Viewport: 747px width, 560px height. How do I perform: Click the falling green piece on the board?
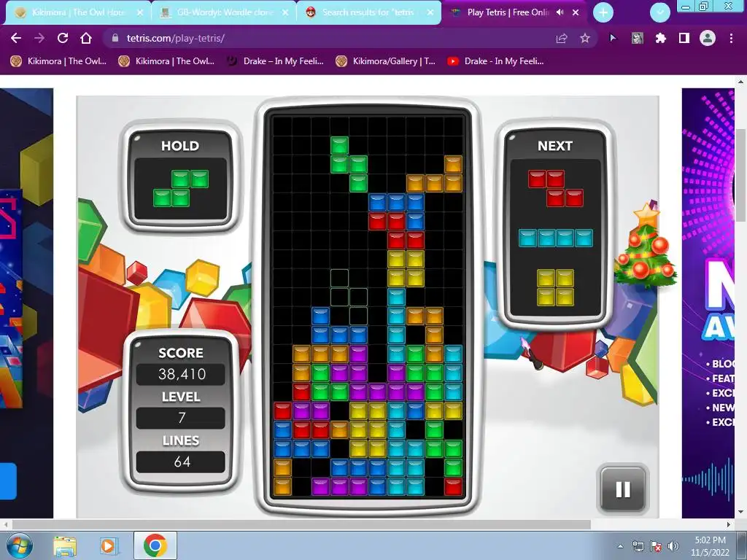[x=349, y=164]
